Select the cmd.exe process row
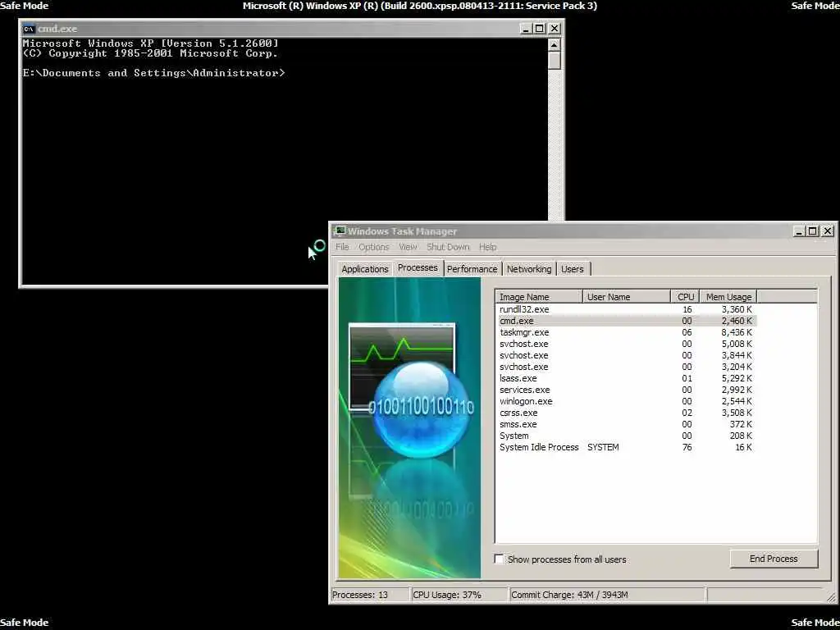This screenshot has height=630, width=840. (626, 321)
